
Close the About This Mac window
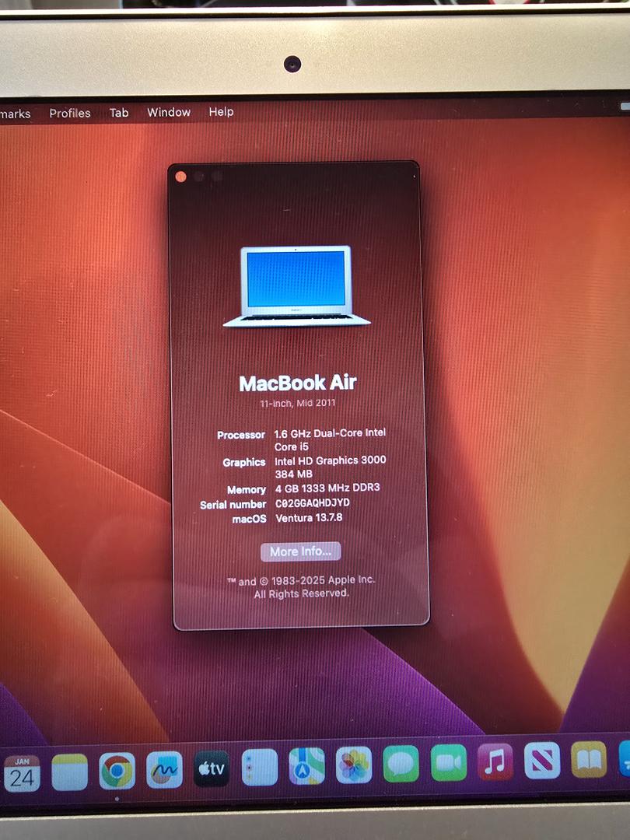(181, 177)
